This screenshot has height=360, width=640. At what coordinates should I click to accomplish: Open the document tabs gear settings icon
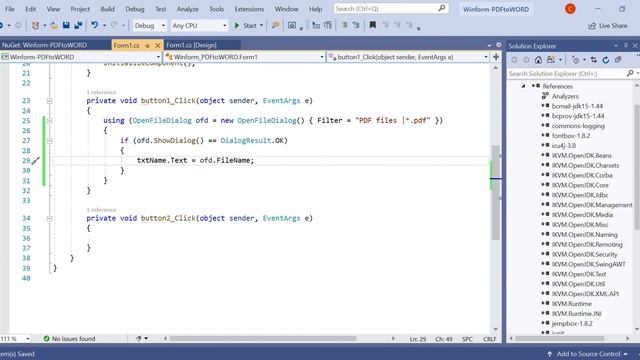click(x=498, y=45)
